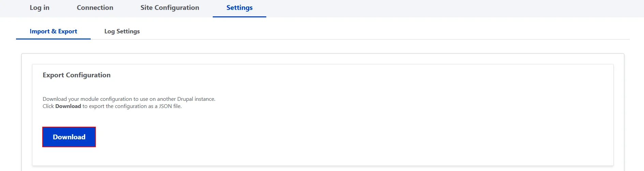Click the Log in navigation item

coord(40,8)
